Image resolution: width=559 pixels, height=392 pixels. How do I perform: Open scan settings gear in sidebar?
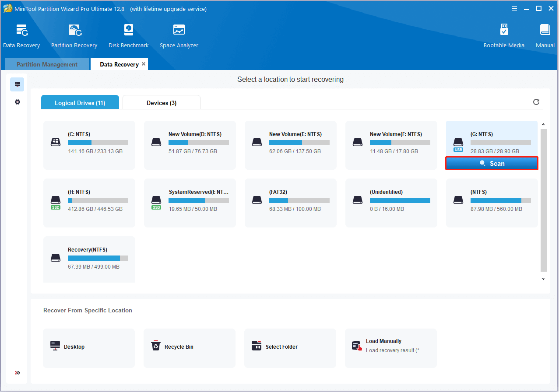(17, 102)
